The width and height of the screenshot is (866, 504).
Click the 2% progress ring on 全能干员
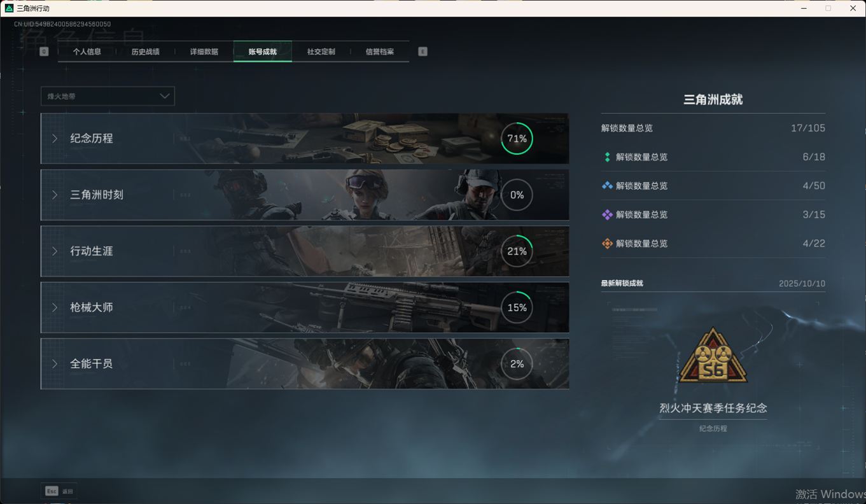pyautogui.click(x=517, y=364)
